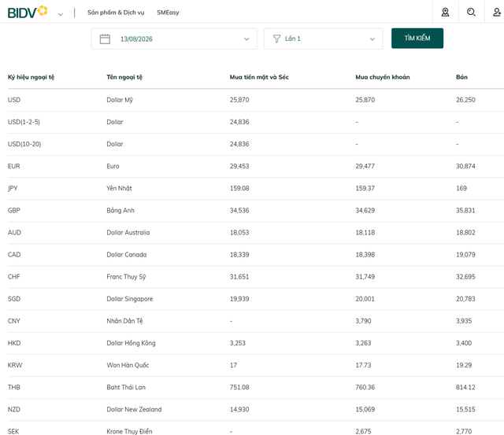Click the Nhân Dân Tệ name
Screen dimensions: 504x435
pos(124,321)
